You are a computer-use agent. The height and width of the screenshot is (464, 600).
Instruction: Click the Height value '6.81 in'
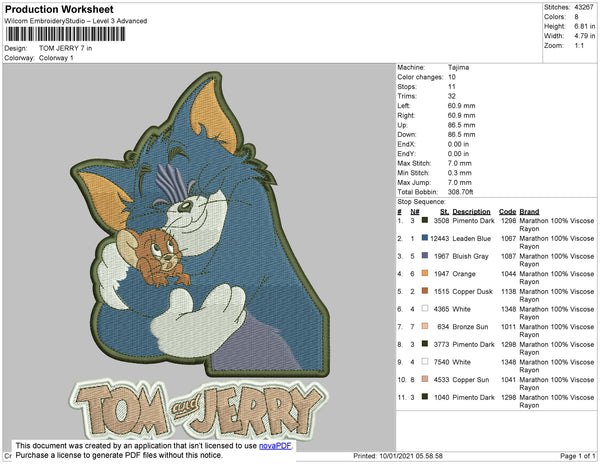click(x=585, y=26)
